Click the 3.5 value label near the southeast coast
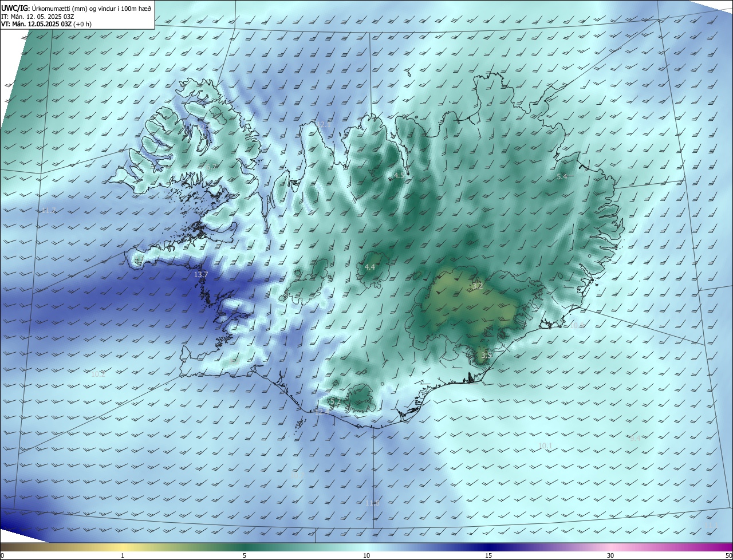Image resolution: width=733 pixels, height=560 pixels. tap(486, 356)
